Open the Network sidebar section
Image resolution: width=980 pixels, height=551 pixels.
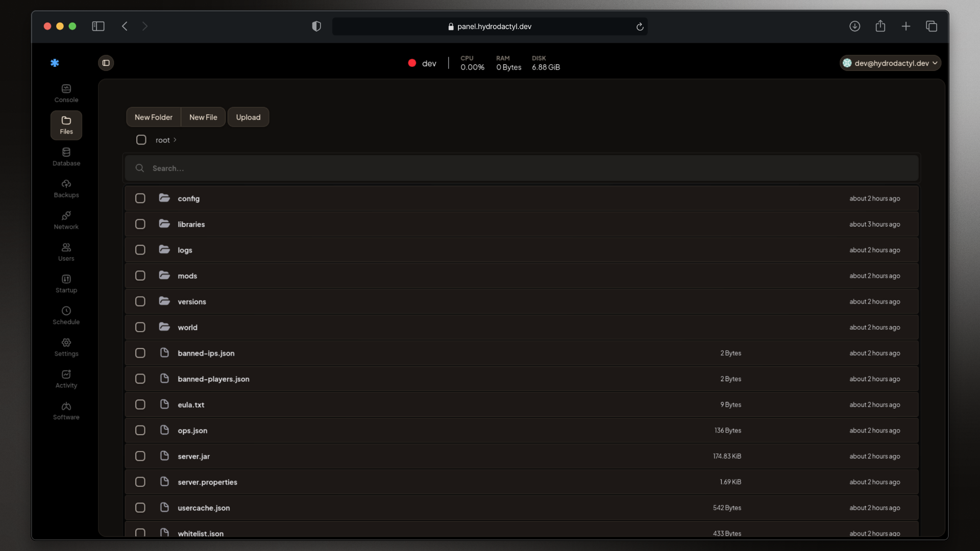pos(66,220)
